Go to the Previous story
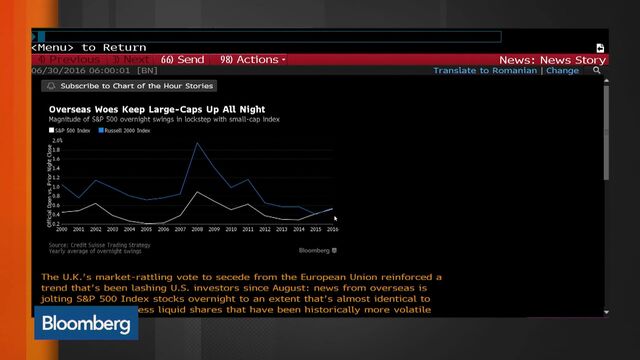 pyautogui.click(x=69, y=60)
